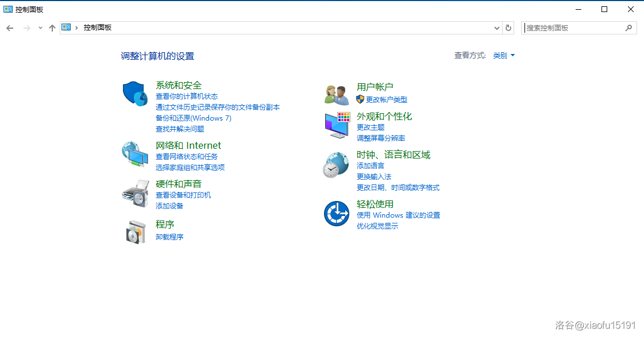Open 选择家庭组和共享选项
This screenshot has width=644, height=340.
tap(190, 168)
